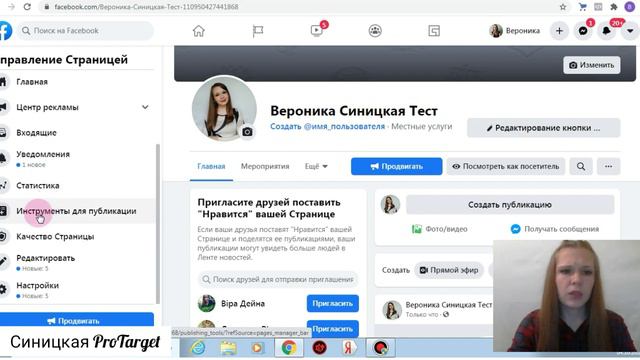Click the Поиск на Facebook search field

coord(85,31)
